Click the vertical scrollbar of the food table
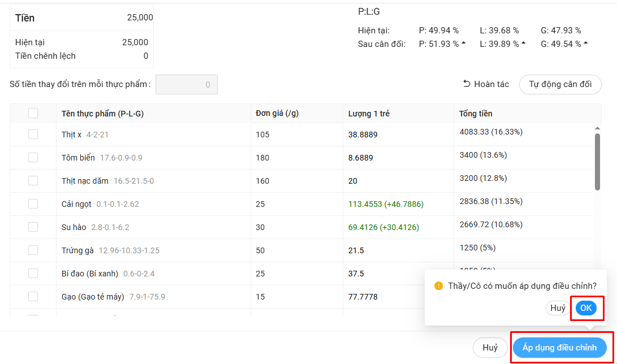Image resolution: width=617 pixels, height=364 pixels. coord(597,163)
